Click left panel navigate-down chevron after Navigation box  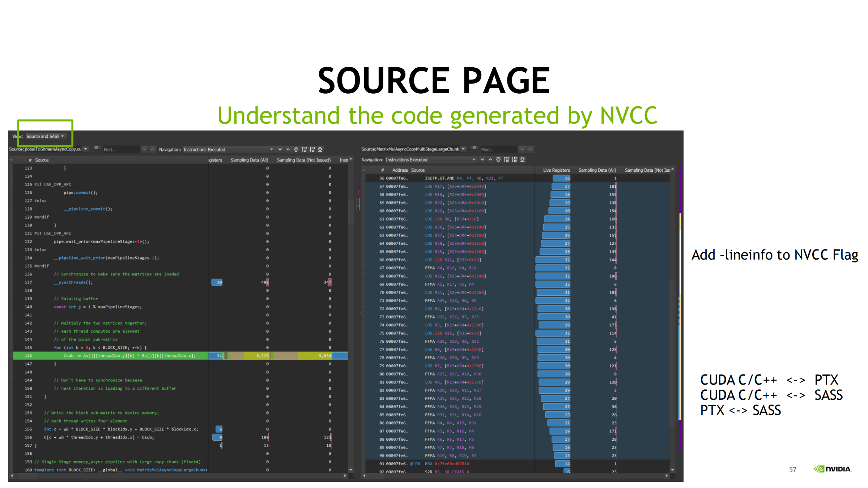point(280,149)
